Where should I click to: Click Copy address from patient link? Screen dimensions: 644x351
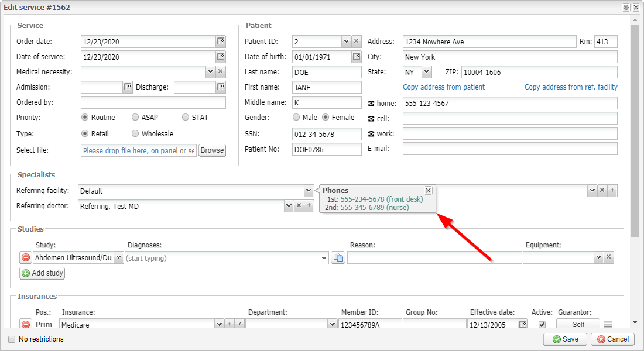click(444, 87)
